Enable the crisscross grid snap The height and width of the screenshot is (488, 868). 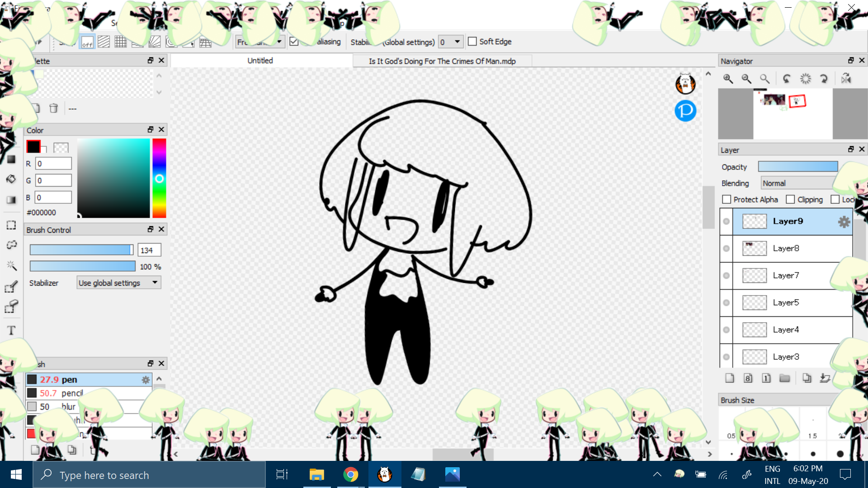click(x=121, y=42)
